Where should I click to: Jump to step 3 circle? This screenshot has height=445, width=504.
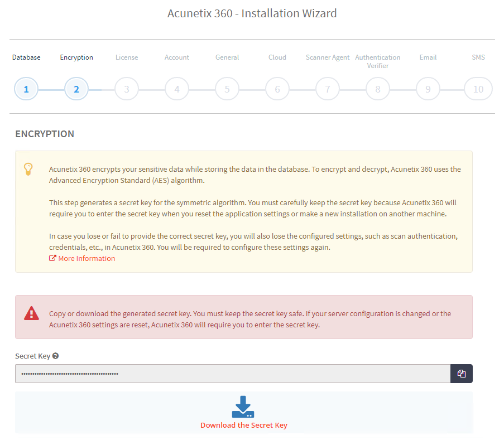pos(127,89)
